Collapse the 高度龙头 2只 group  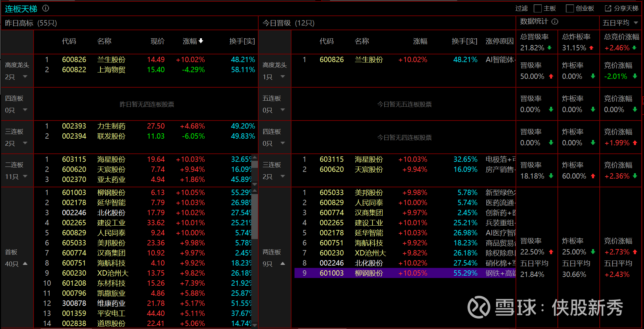click(25, 77)
